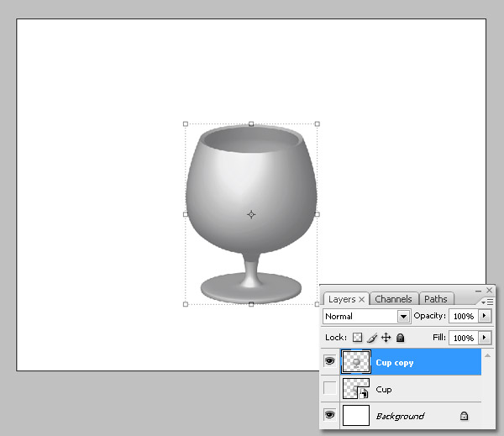This screenshot has width=504, height=436.
Task: Open the Opacity slider arrow
Action: (x=485, y=316)
